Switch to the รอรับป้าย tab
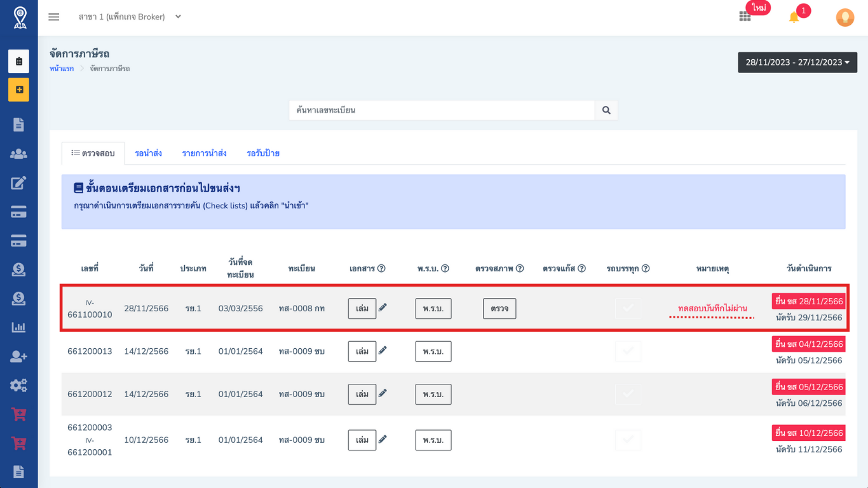This screenshot has width=868, height=488. 263,153
